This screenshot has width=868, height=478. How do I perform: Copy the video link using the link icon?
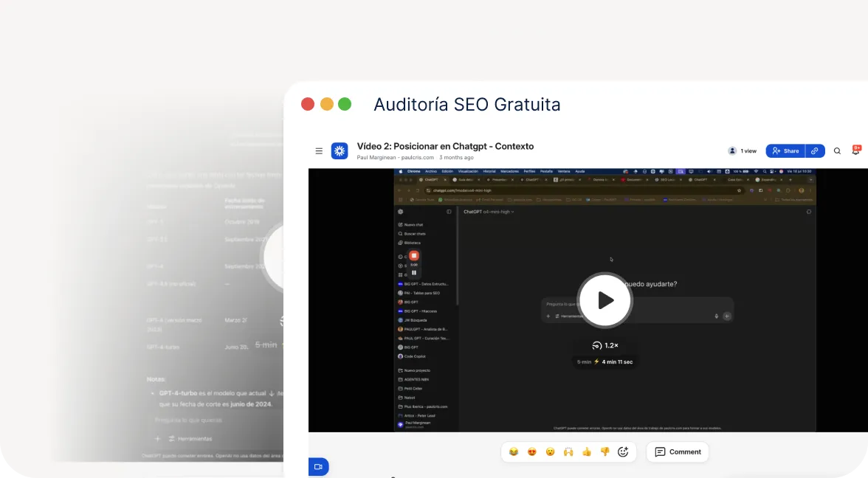click(x=815, y=150)
